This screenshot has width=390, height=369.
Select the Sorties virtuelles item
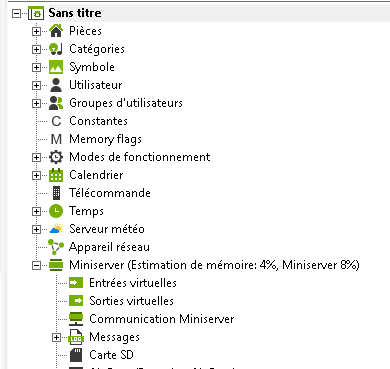tap(131, 301)
